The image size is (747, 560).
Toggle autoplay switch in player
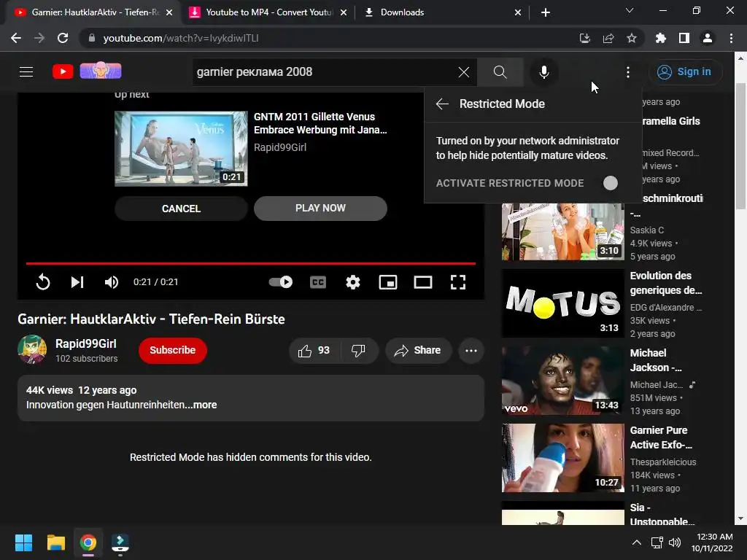(x=280, y=282)
